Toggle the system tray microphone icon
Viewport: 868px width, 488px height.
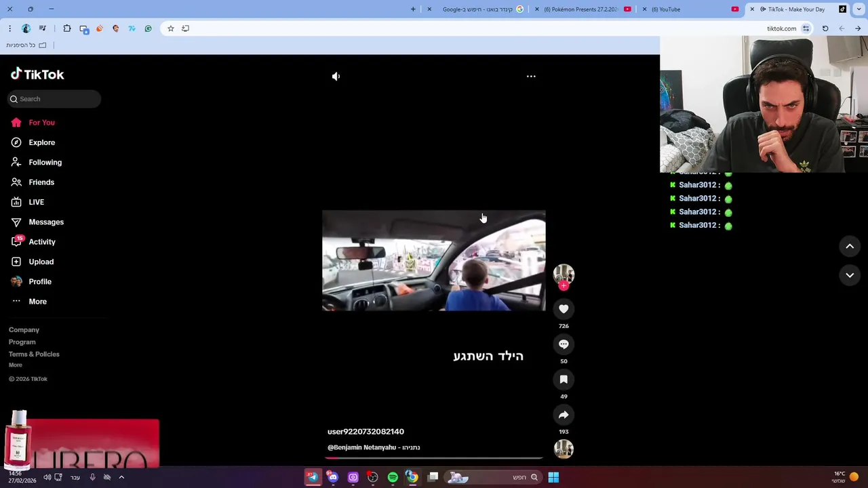93,478
